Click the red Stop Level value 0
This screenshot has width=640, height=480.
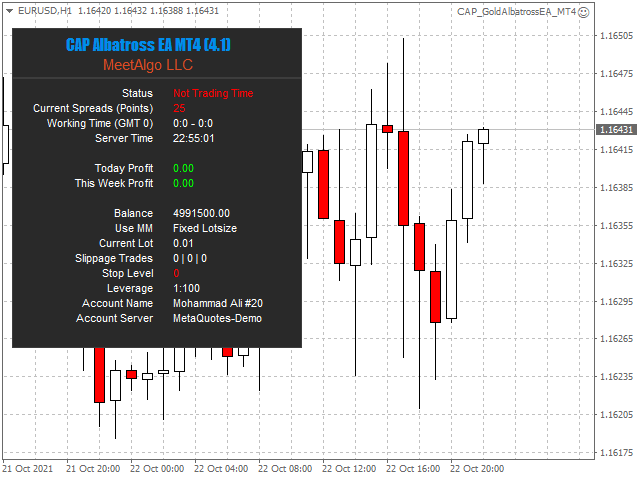point(176,273)
